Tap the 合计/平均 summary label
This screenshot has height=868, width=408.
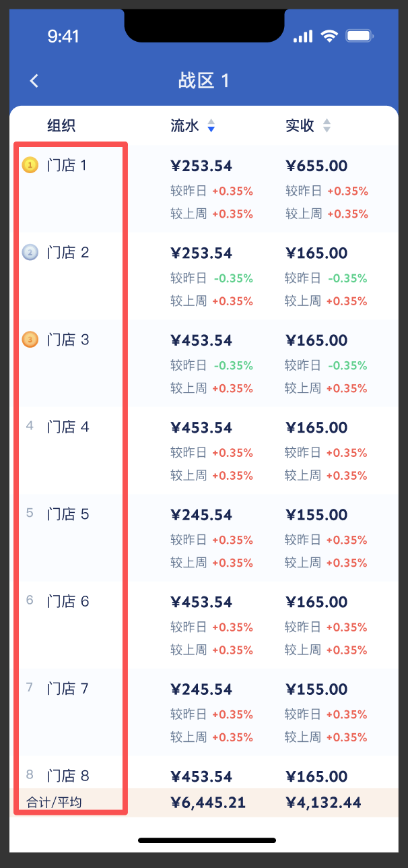coord(54,803)
